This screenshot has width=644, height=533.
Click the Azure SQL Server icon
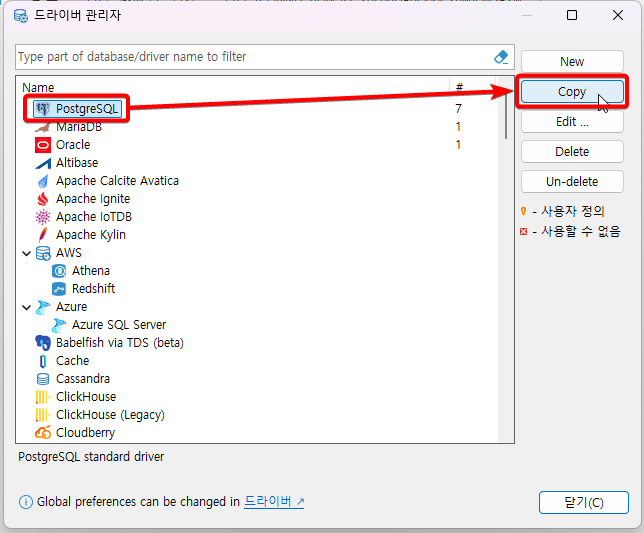click(59, 325)
